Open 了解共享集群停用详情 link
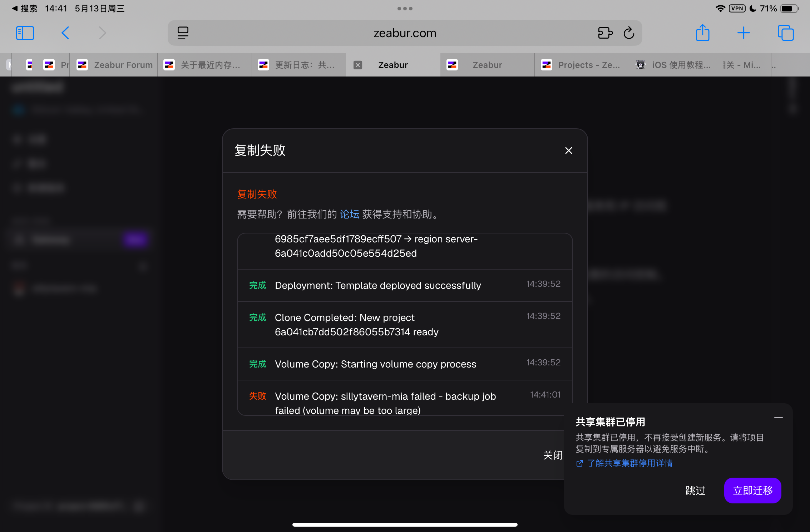 click(624, 463)
